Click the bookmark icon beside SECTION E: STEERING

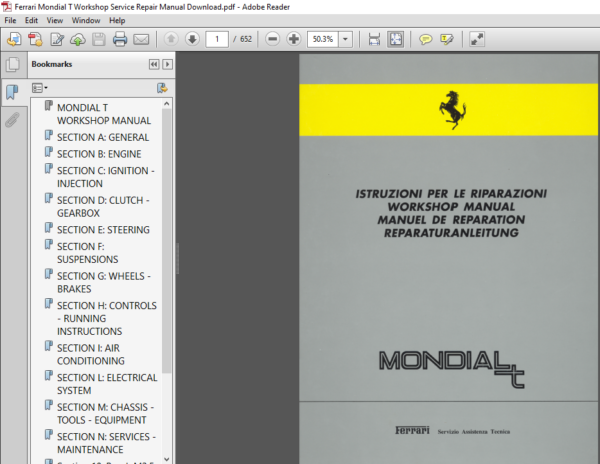tap(49, 228)
